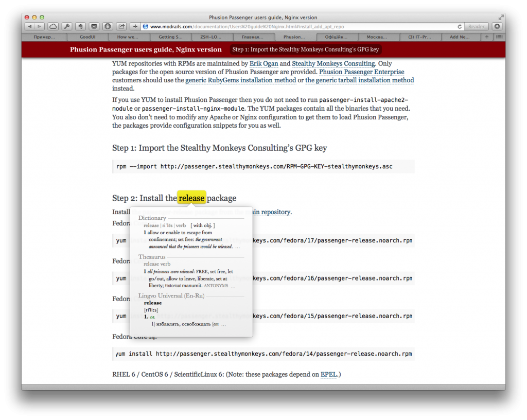Click the forward navigation arrow
The height and width of the screenshot is (420, 527).
click(x=39, y=26)
